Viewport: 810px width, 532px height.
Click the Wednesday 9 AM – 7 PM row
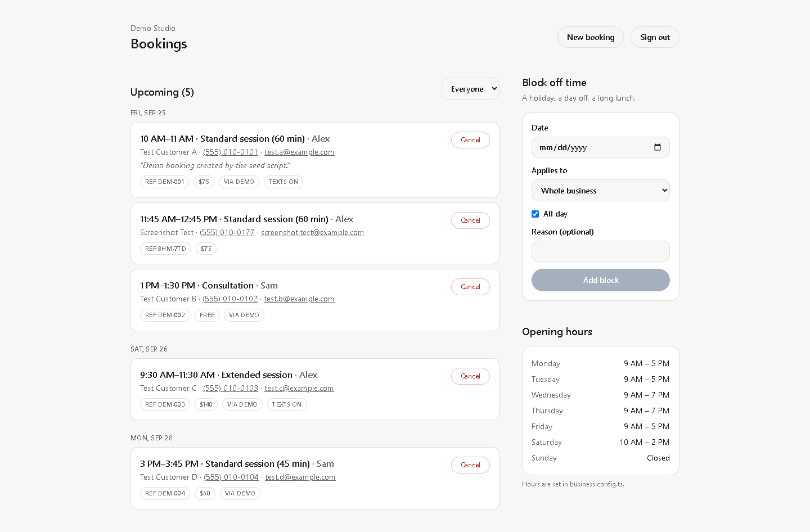pos(601,395)
